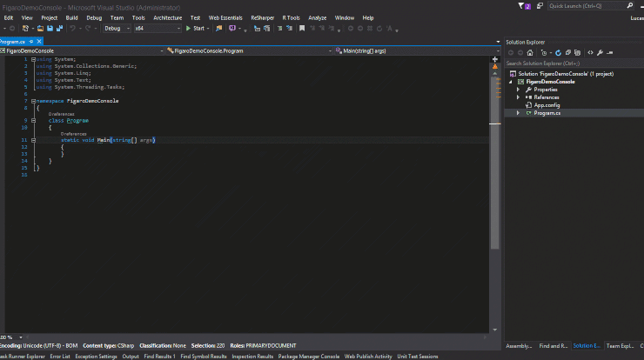The image size is (644, 360).
Task: Open the R Tools menu
Action: point(291,17)
